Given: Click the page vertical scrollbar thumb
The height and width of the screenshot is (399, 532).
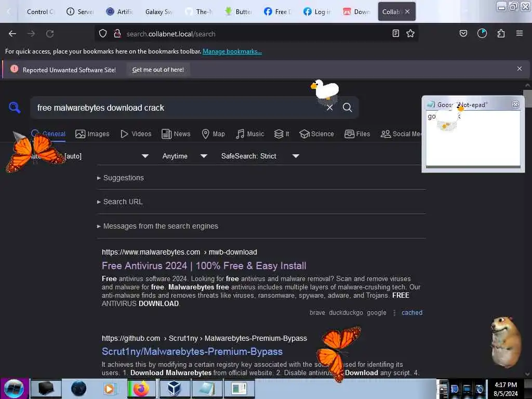Looking at the screenshot, I should click(x=527, y=99).
